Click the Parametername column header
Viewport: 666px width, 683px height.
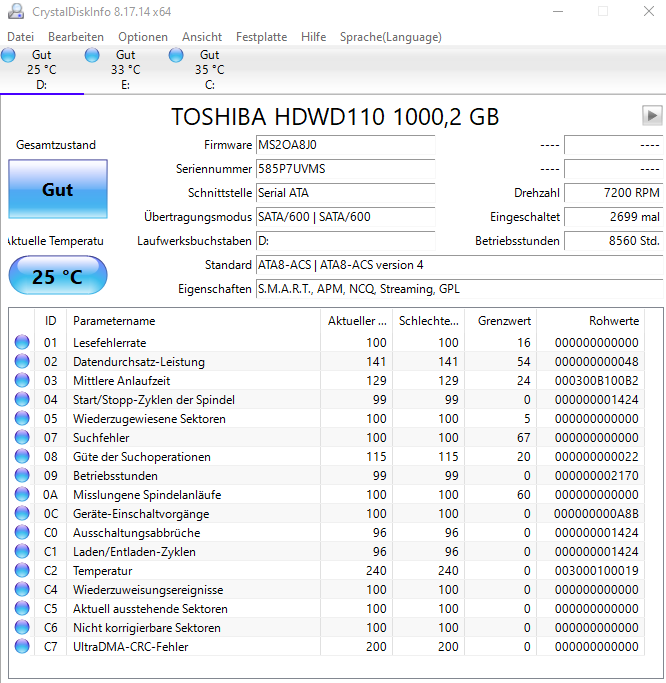[193, 321]
